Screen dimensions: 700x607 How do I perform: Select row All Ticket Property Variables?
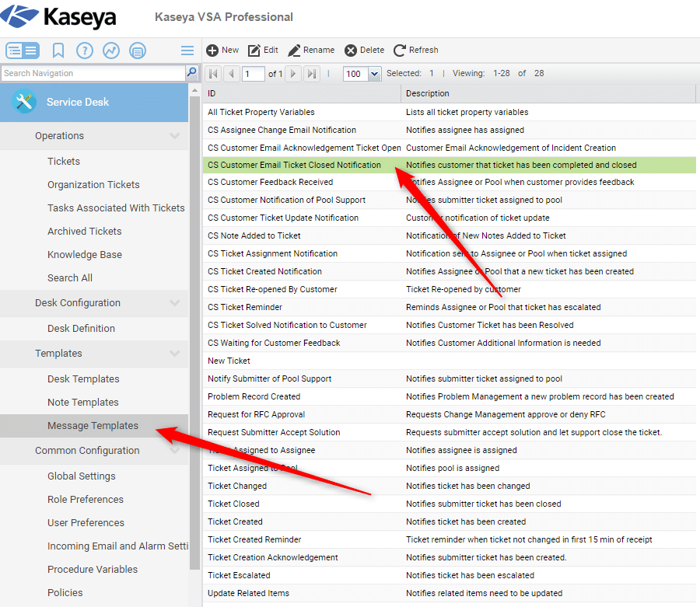[450, 112]
